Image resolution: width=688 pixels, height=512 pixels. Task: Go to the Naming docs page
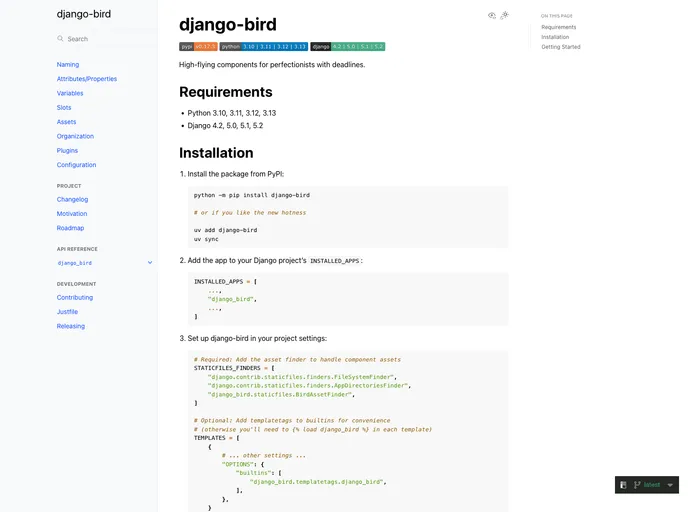pos(68,64)
